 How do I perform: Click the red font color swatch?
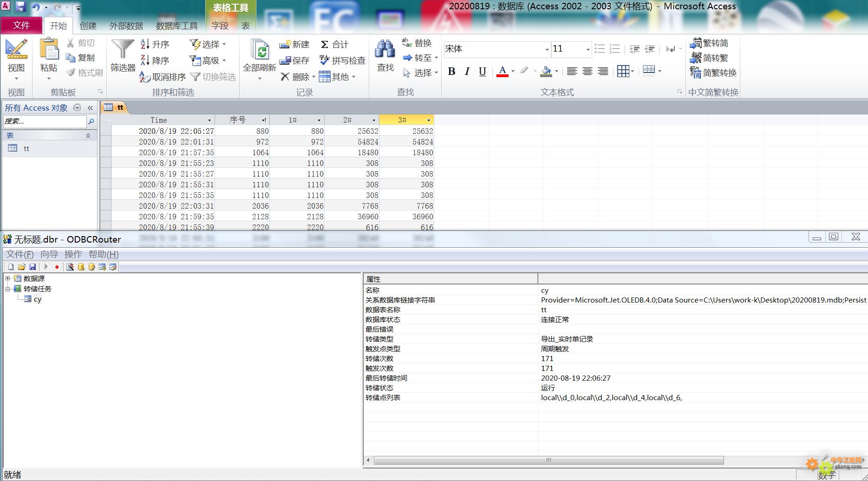point(502,72)
